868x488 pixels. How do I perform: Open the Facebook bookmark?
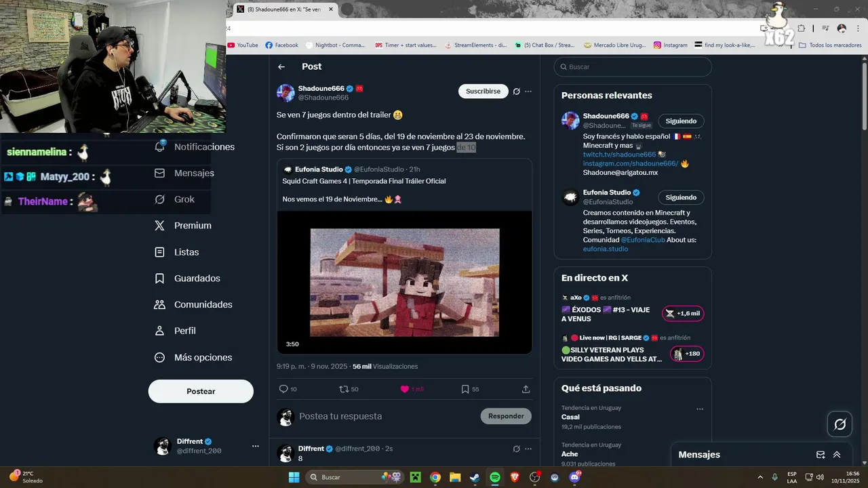point(282,45)
